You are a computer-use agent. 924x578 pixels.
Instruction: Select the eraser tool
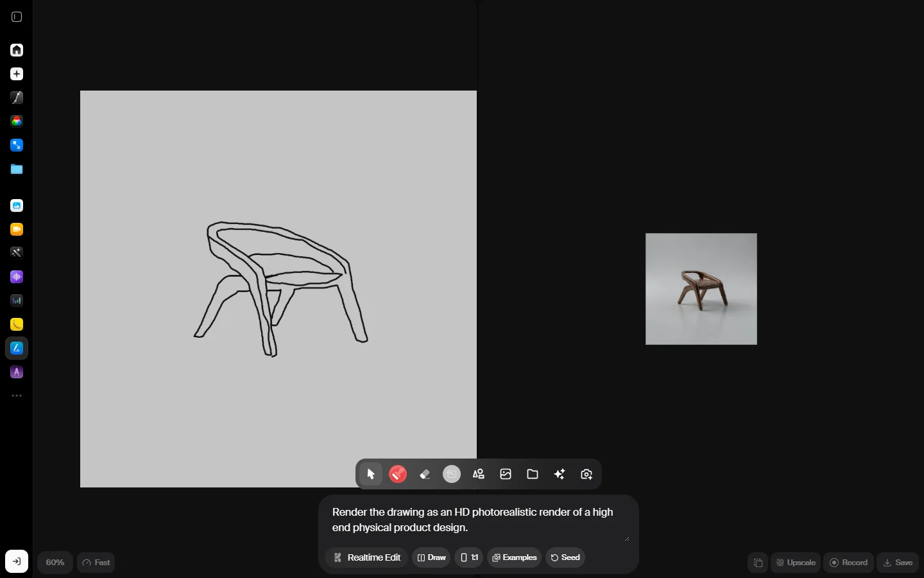click(425, 475)
